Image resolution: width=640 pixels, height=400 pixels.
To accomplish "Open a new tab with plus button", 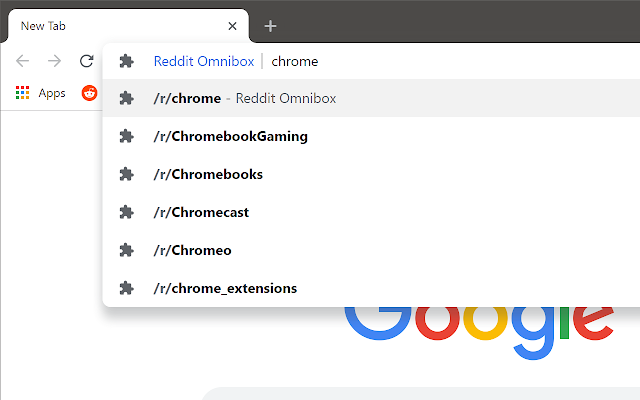I will point(270,26).
